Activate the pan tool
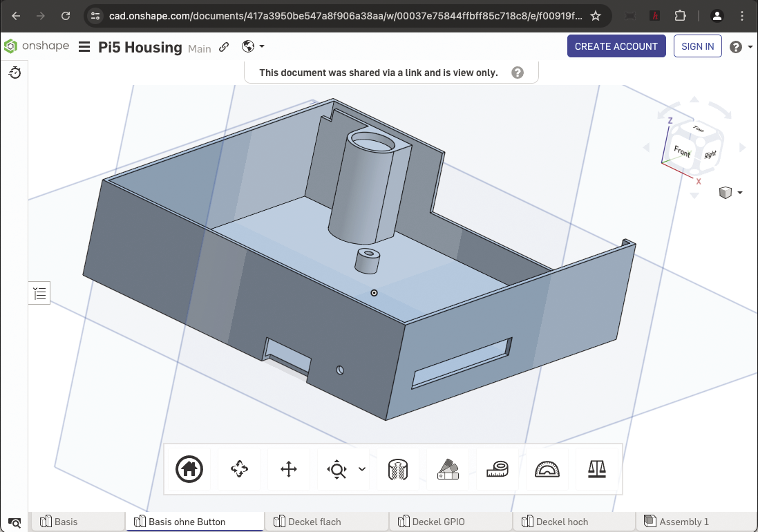Viewport: 758px width, 532px height. click(288, 469)
